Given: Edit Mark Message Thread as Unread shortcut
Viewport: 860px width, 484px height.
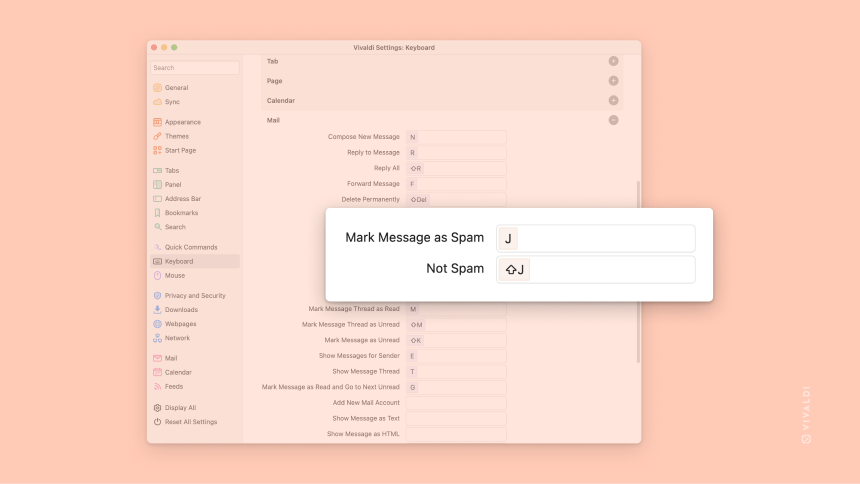Looking at the screenshot, I should point(456,325).
